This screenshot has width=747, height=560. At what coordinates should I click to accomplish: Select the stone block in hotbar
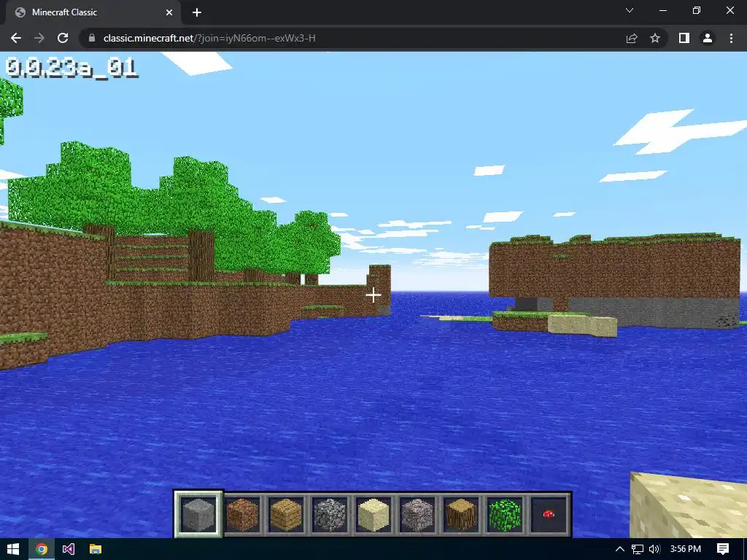coord(198,514)
